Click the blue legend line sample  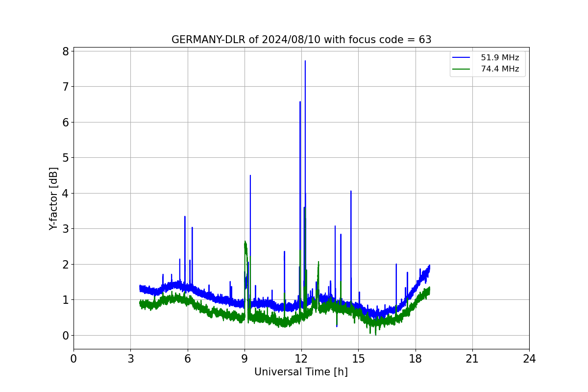tap(462, 58)
